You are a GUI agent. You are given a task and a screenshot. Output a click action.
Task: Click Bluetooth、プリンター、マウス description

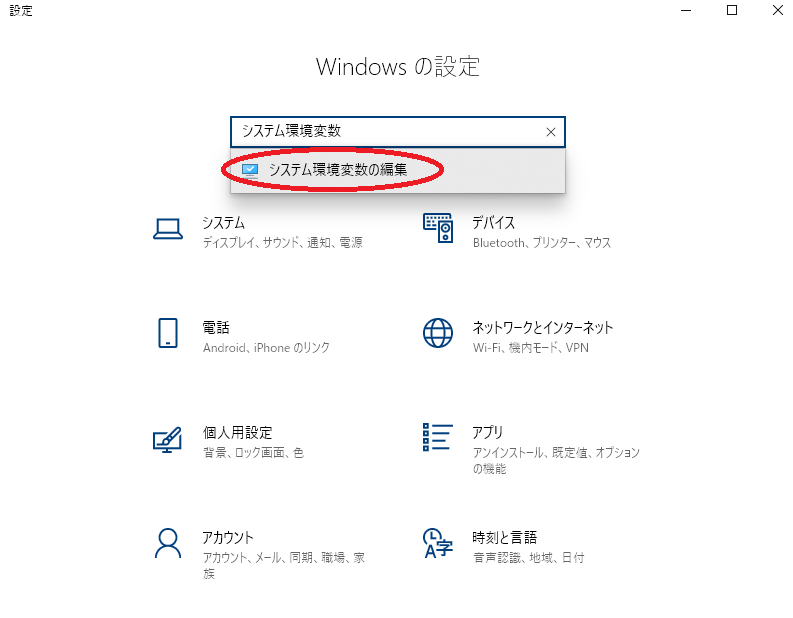tap(542, 243)
